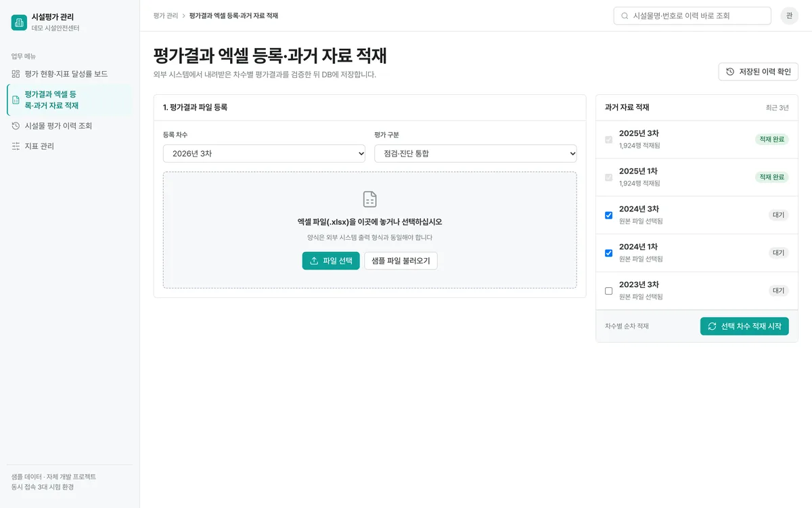Click the history icon in 저장된 이력 확인 button

(730, 72)
